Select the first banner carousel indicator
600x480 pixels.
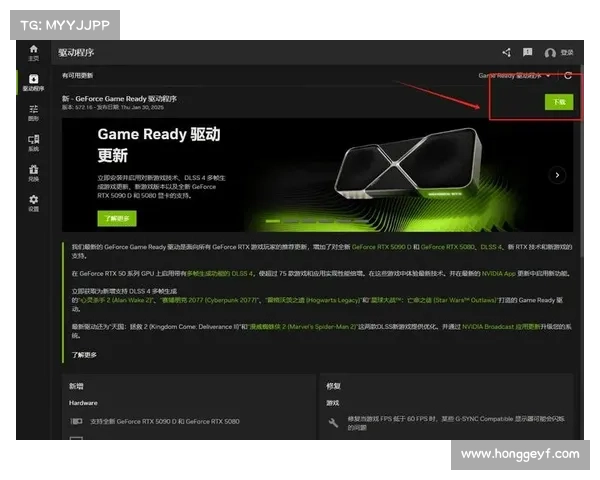pyautogui.click(x=273, y=221)
